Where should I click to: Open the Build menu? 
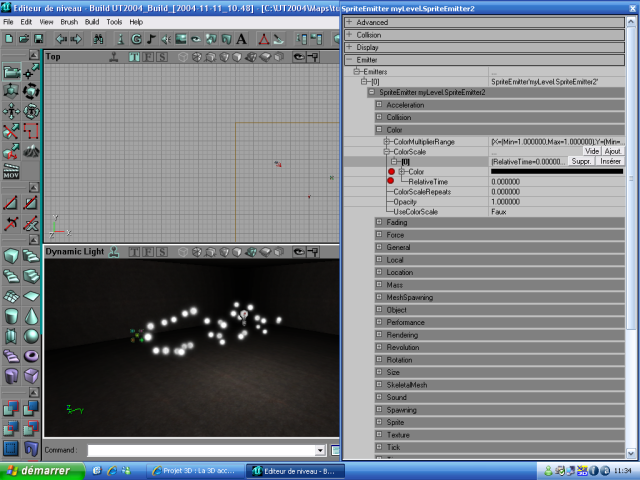click(x=91, y=21)
